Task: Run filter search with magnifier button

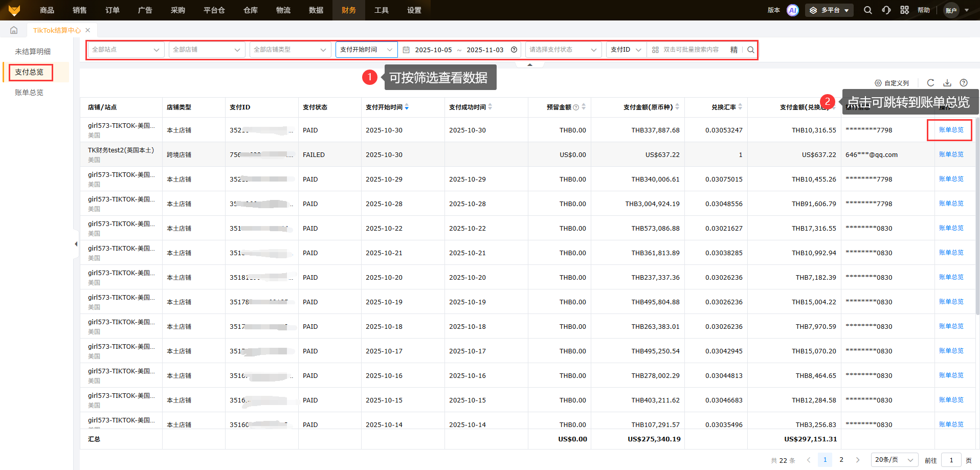Action: coord(750,50)
